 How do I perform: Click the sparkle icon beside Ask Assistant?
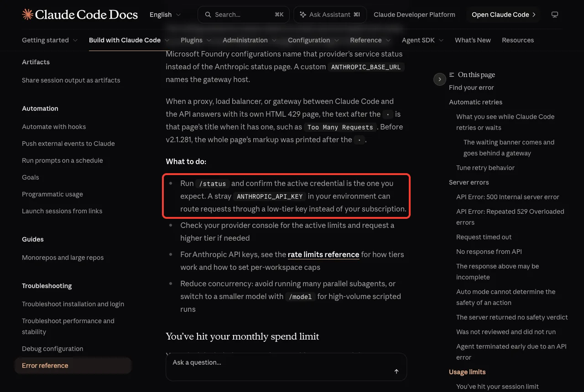point(303,15)
